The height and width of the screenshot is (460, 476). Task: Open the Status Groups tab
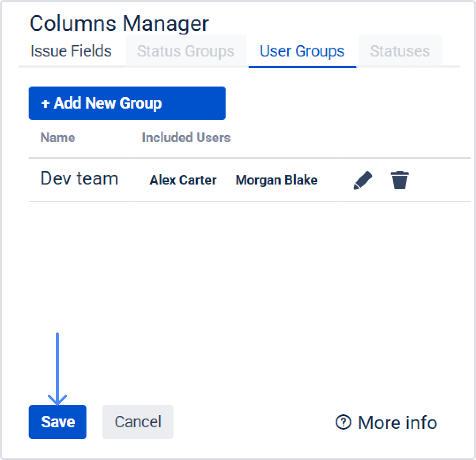[185, 51]
